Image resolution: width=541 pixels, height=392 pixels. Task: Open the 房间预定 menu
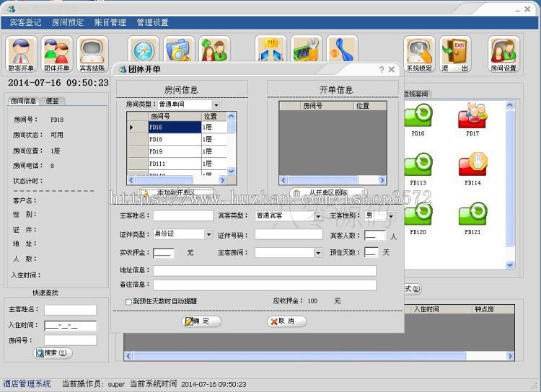[x=68, y=23]
